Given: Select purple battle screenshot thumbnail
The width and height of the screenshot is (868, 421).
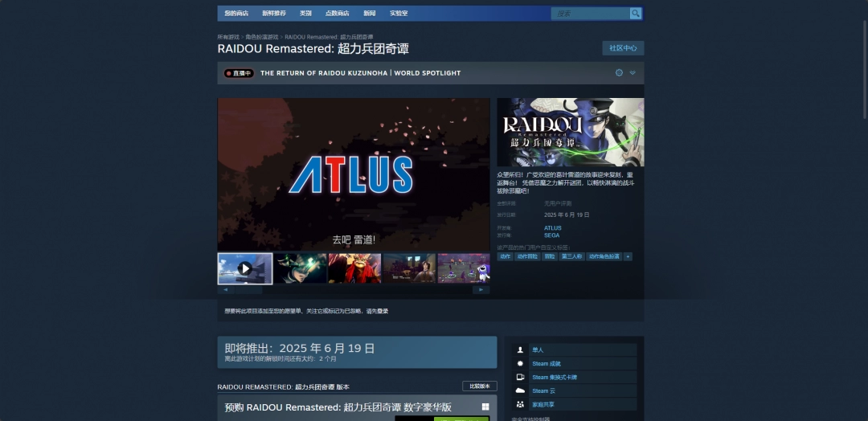Looking at the screenshot, I should (x=464, y=268).
